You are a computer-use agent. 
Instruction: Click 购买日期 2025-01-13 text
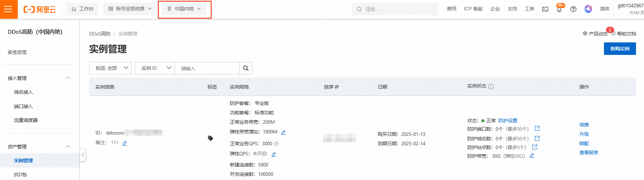(401, 134)
